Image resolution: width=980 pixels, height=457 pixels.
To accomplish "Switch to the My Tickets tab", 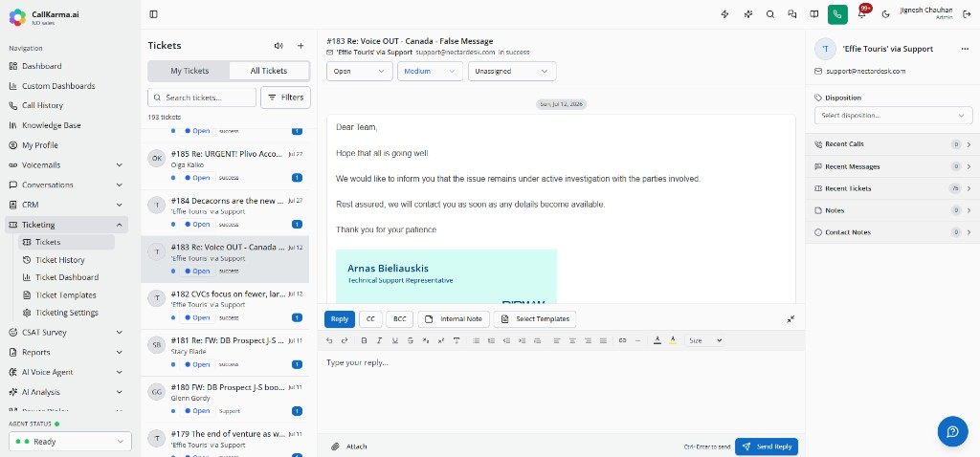I will tap(189, 71).
